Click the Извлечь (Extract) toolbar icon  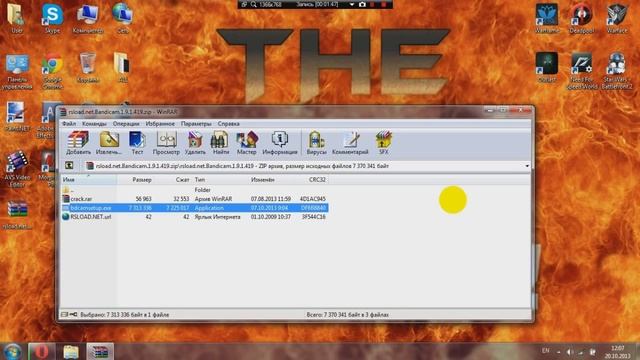(109, 143)
